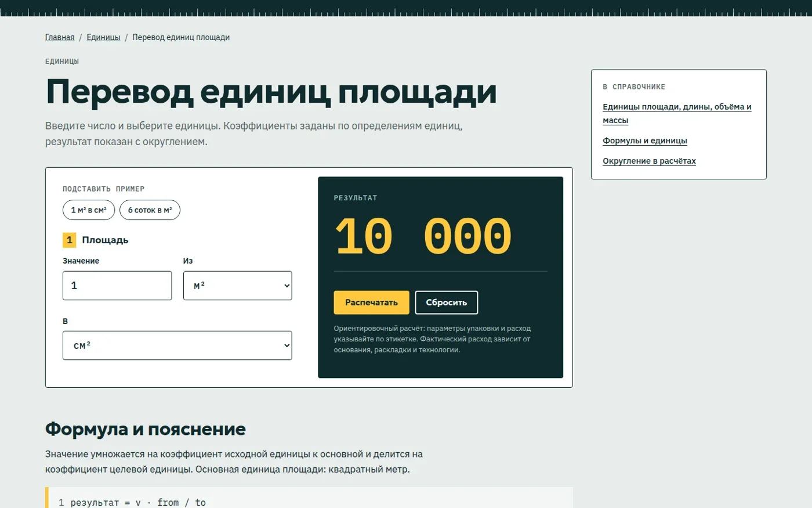Click the result value 10 000

(423, 236)
